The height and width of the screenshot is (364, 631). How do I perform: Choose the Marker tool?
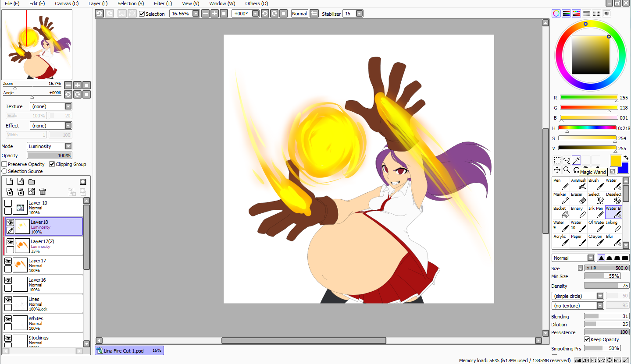561,198
